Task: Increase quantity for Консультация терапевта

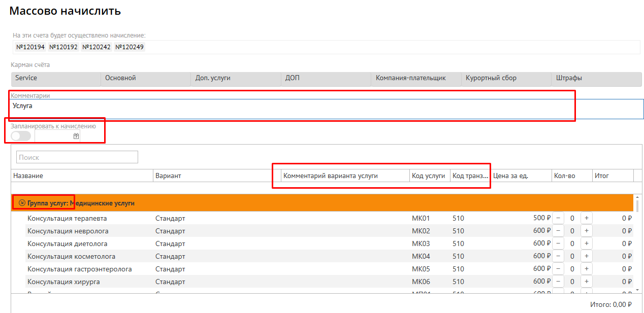Action: pyautogui.click(x=586, y=218)
